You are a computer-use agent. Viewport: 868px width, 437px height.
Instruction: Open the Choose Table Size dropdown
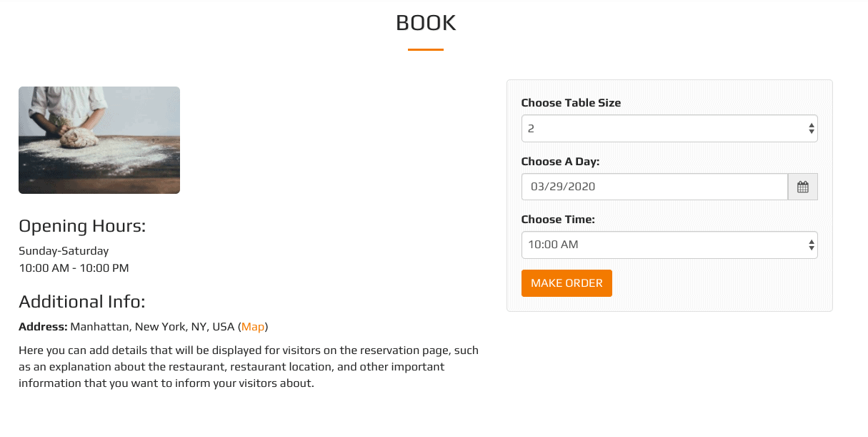pos(669,129)
